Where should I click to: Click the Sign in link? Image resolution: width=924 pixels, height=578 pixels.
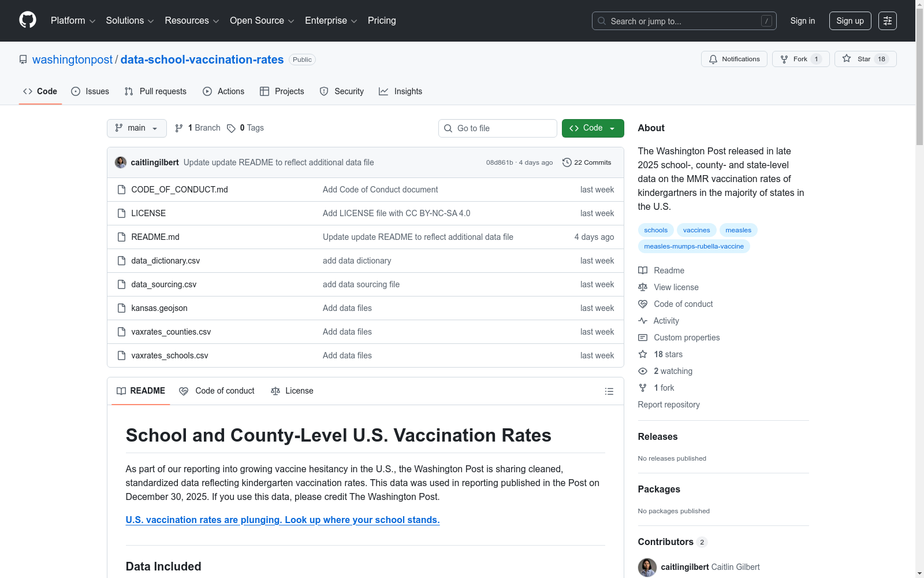(803, 21)
